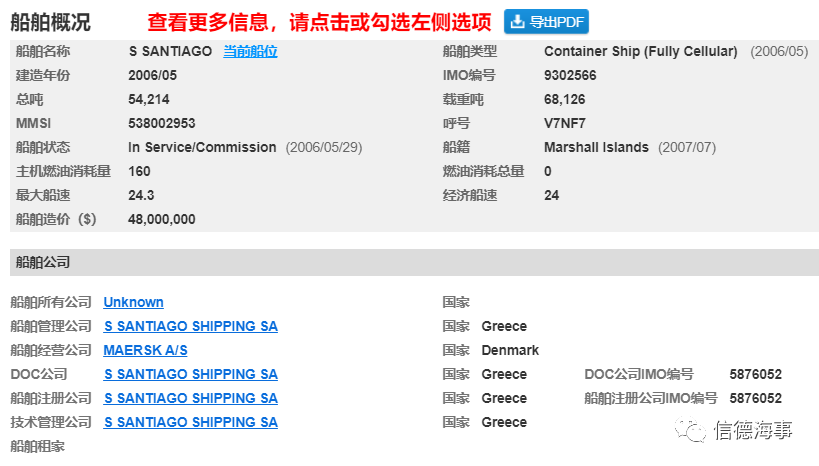Open S SANTIAGO SHIPPING SA beside DOC公司

pos(191,374)
